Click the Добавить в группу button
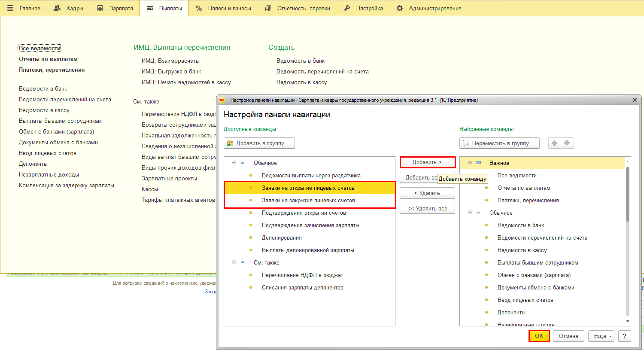 [x=259, y=143]
